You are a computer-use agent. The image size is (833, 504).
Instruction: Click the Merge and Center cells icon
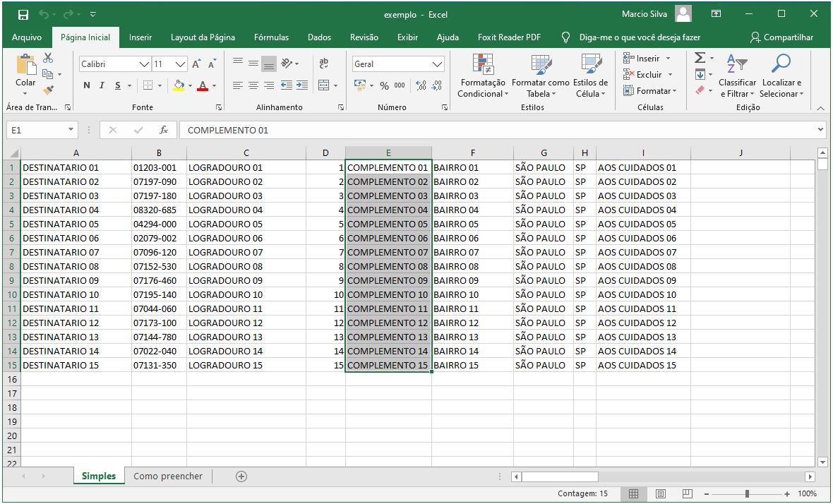(323, 85)
